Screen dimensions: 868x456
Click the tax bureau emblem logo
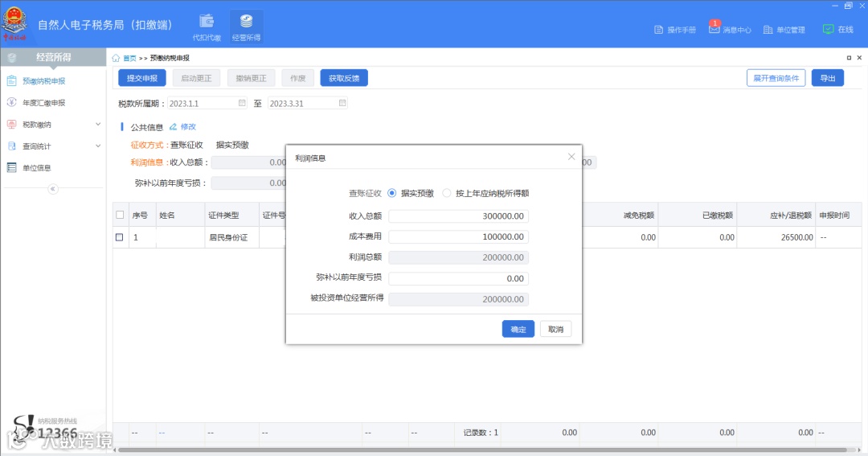click(x=14, y=24)
